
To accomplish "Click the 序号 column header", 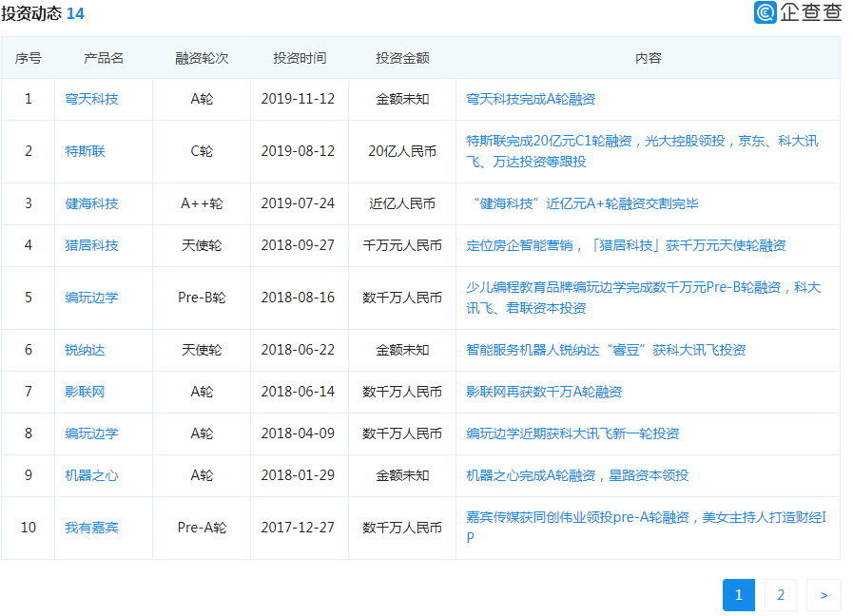I will 29,58.
